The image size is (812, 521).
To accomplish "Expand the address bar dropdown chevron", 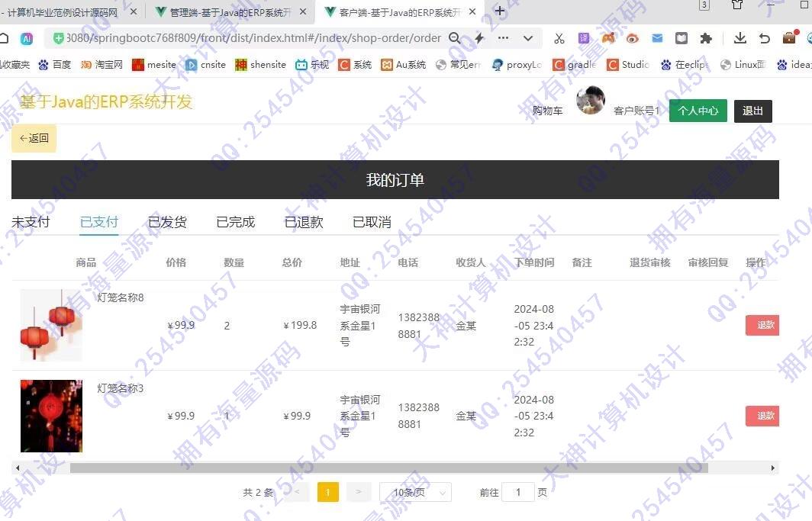I will (x=527, y=38).
